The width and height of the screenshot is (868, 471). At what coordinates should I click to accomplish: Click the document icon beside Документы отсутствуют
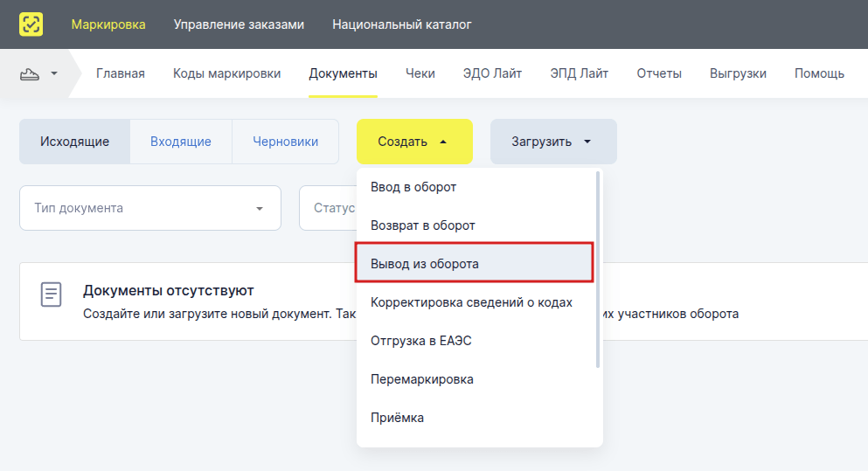(51, 294)
